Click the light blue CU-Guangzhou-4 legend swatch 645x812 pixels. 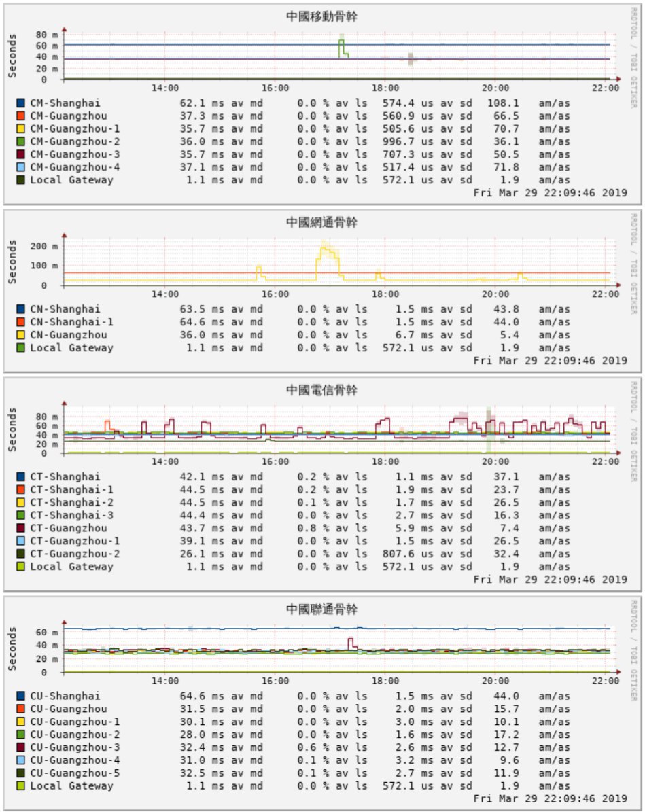20,760
